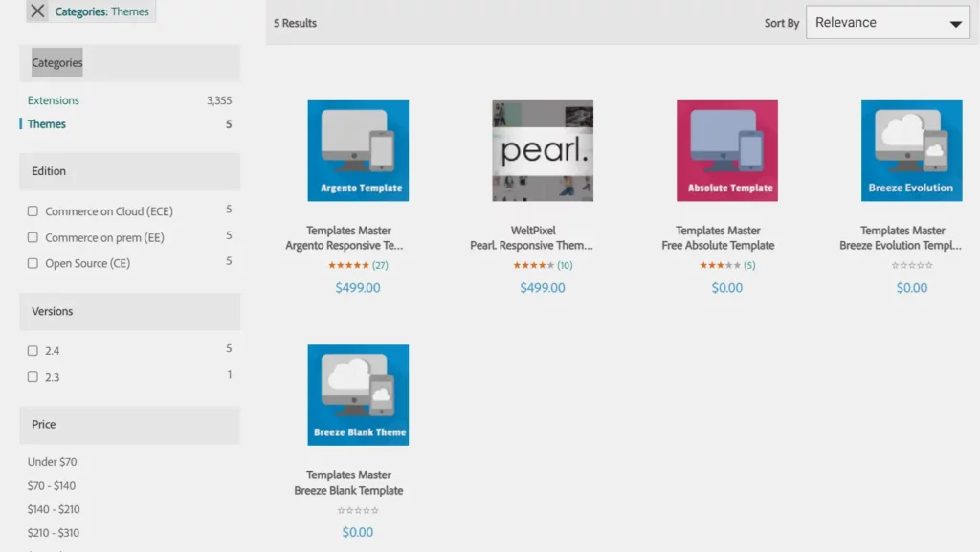Open Pearl. Responsive Them... title link
Viewport: 980px width, 552px height.
531,246
